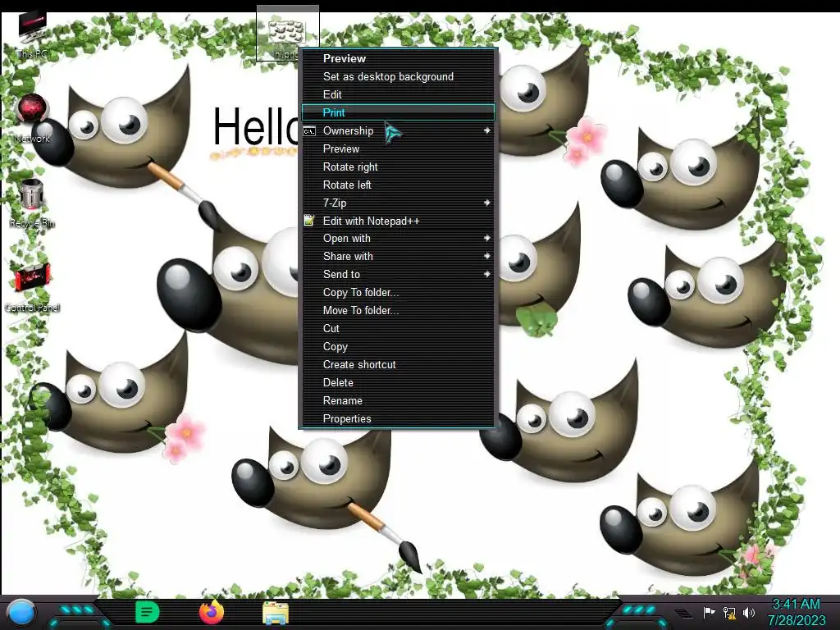
Task: Click the Notepad++ icon in context menu
Action: coord(309,220)
